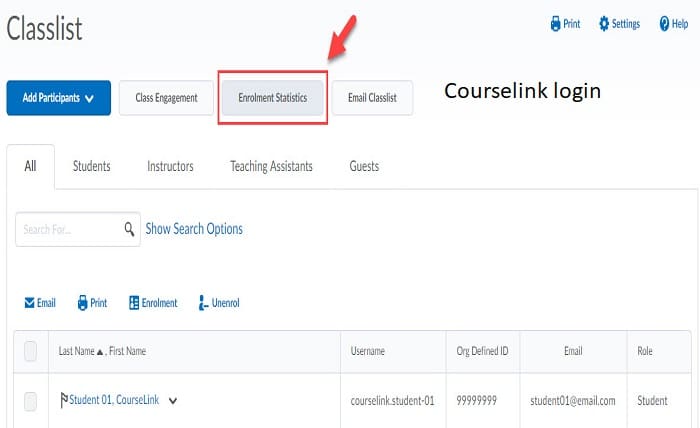Open the Instructors tab
The width and height of the screenshot is (700, 428).
(170, 166)
